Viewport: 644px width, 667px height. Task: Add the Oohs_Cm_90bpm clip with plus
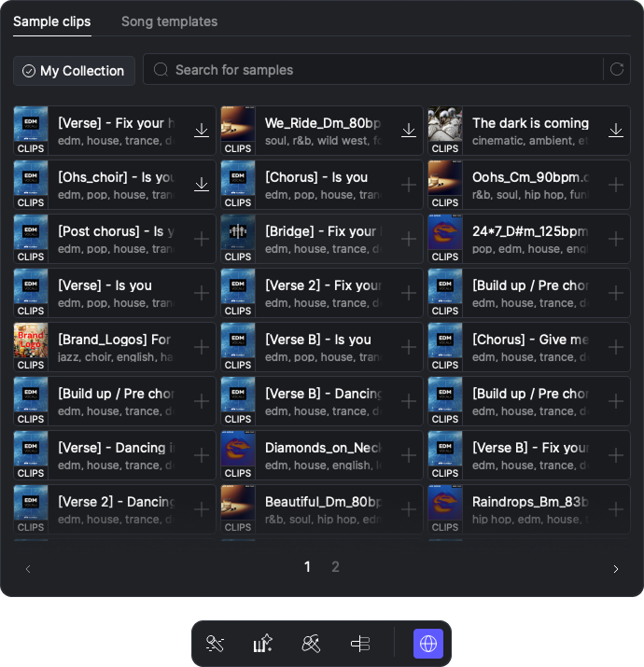(616, 185)
